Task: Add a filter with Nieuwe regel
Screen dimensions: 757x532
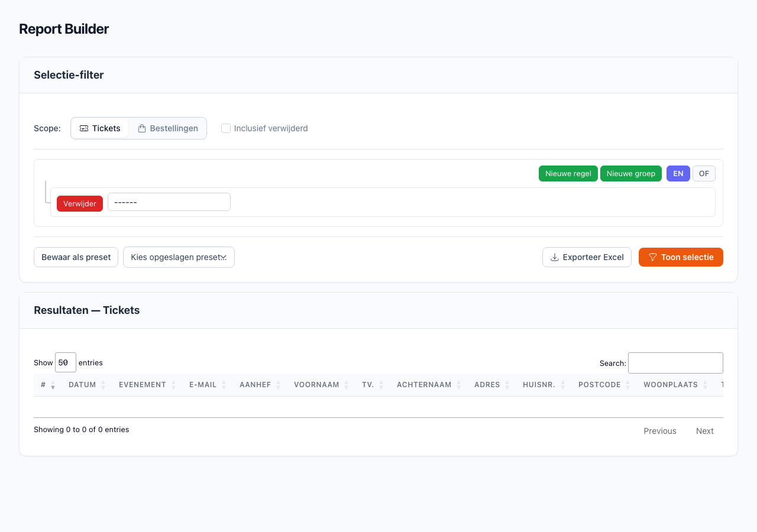Action: click(x=568, y=174)
